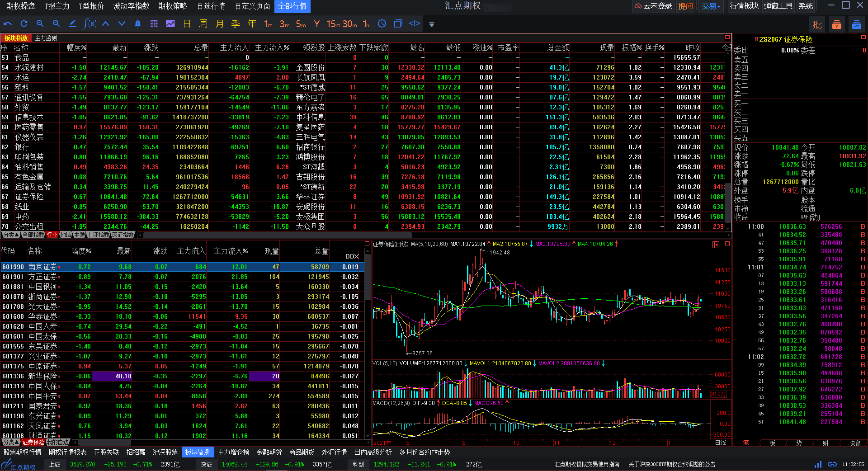Switch to daily period 日 icon

[187, 24]
